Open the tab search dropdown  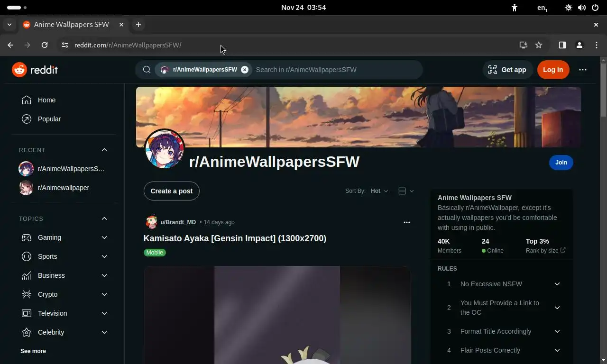click(x=9, y=25)
